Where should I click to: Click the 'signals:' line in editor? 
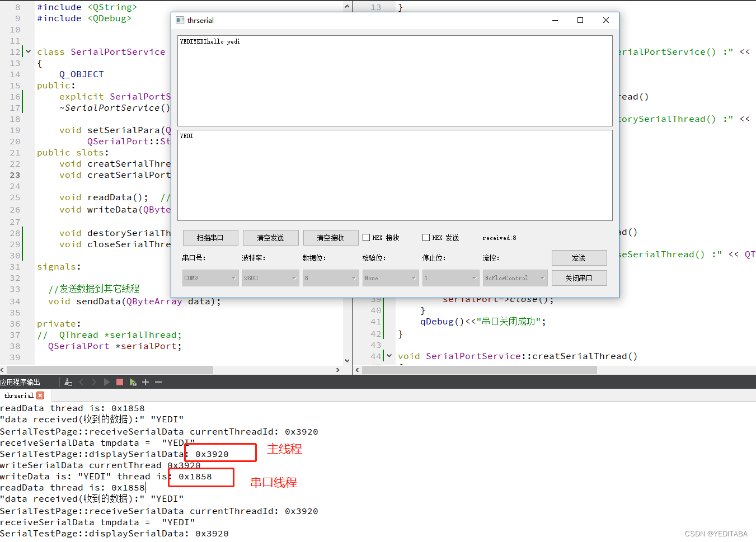pos(59,267)
